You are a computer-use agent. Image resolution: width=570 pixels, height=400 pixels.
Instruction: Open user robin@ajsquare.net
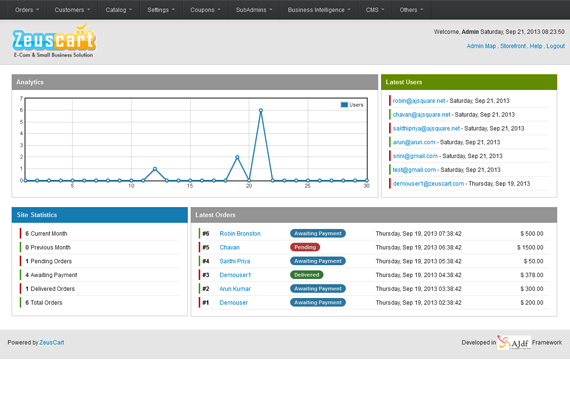coord(419,101)
